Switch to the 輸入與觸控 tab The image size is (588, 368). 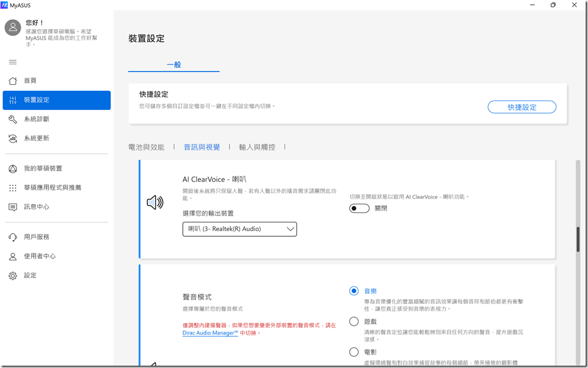(x=257, y=147)
